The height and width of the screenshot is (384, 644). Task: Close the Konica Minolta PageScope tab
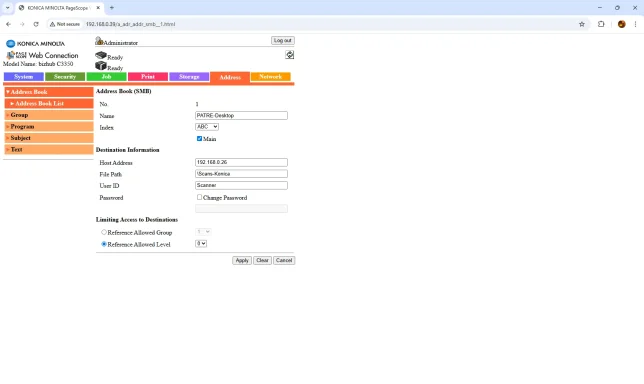coord(98,7)
